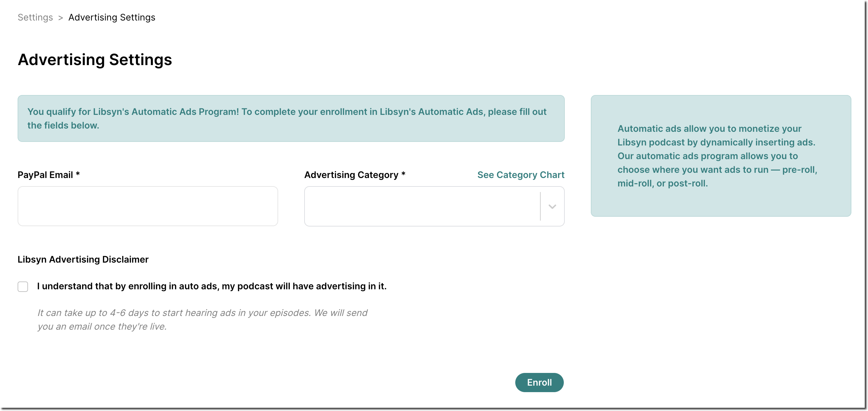Click the ad delay notice under the checkbox
Viewport: 868px width, 411px height.
[202, 319]
